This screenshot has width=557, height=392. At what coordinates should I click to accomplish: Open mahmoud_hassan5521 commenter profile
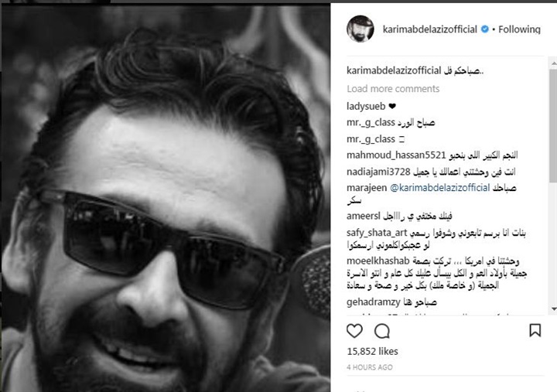click(396, 155)
